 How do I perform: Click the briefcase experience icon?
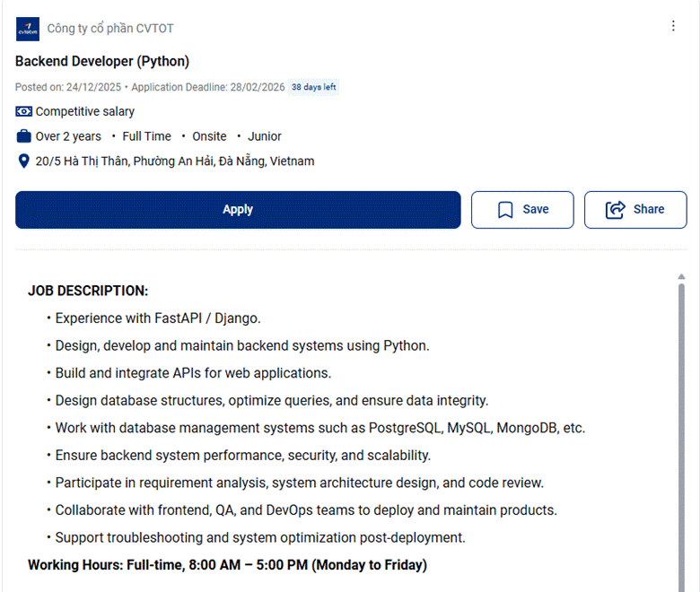24,137
